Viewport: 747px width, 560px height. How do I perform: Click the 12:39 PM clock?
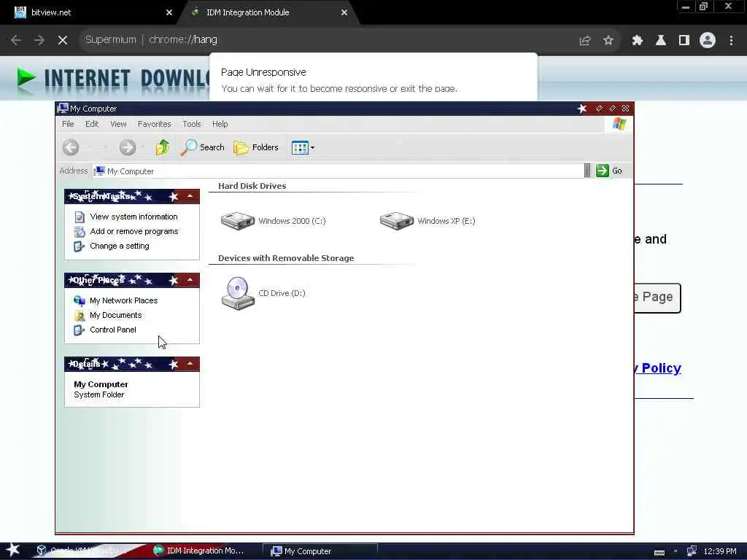720,551
